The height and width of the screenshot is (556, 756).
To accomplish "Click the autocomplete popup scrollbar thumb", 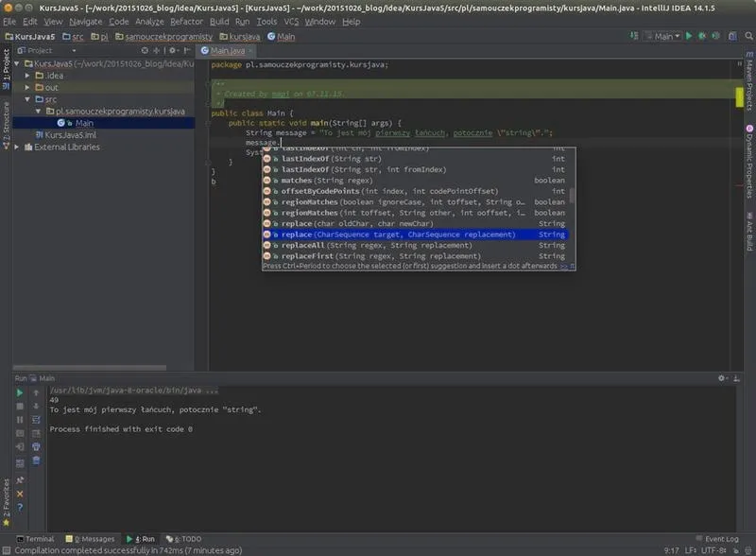I will (572, 196).
